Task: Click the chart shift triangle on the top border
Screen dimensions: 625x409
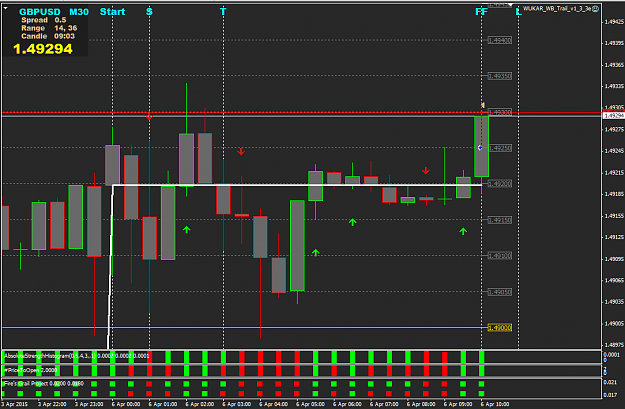Action: pos(510,5)
